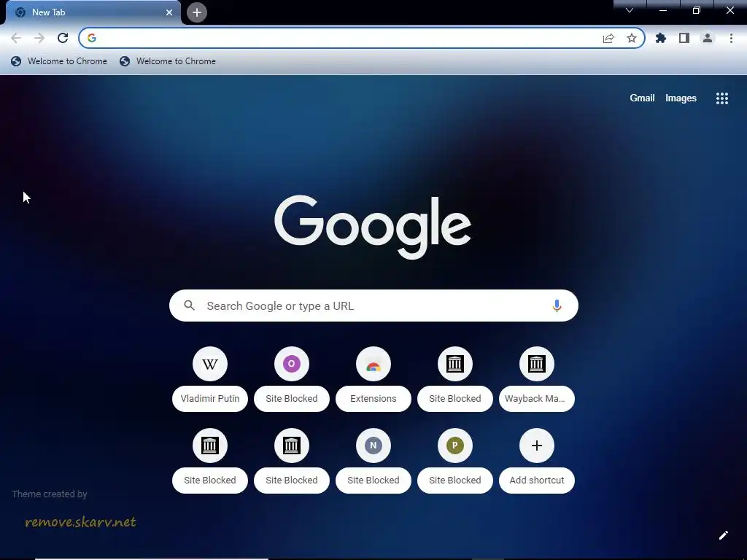
Task: Open the olive P Site Blocked shortcut
Action: tap(455, 446)
